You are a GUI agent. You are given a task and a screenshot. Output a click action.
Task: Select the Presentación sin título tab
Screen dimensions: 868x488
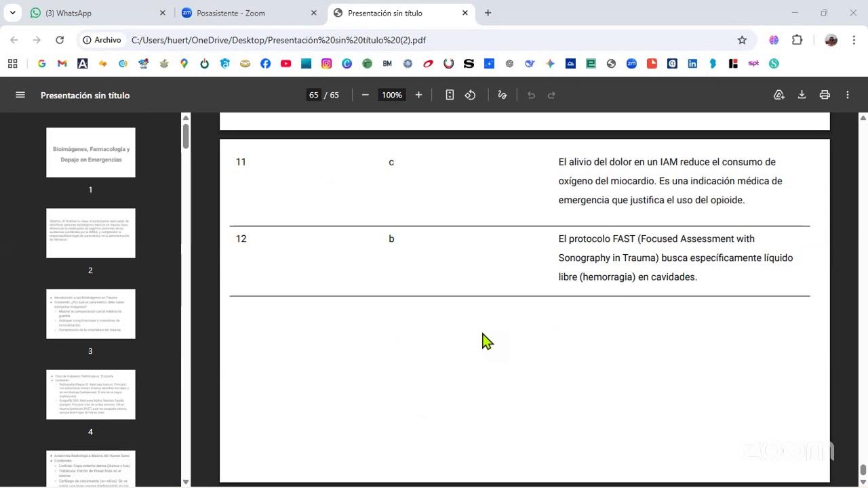coord(401,13)
